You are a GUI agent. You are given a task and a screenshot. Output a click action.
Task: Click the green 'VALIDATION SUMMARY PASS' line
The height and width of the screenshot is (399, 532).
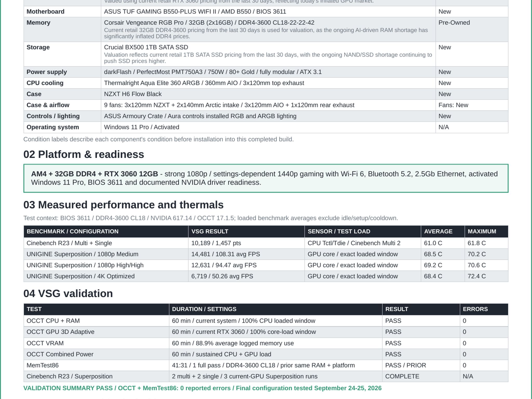pyautogui.click(x=202, y=388)
